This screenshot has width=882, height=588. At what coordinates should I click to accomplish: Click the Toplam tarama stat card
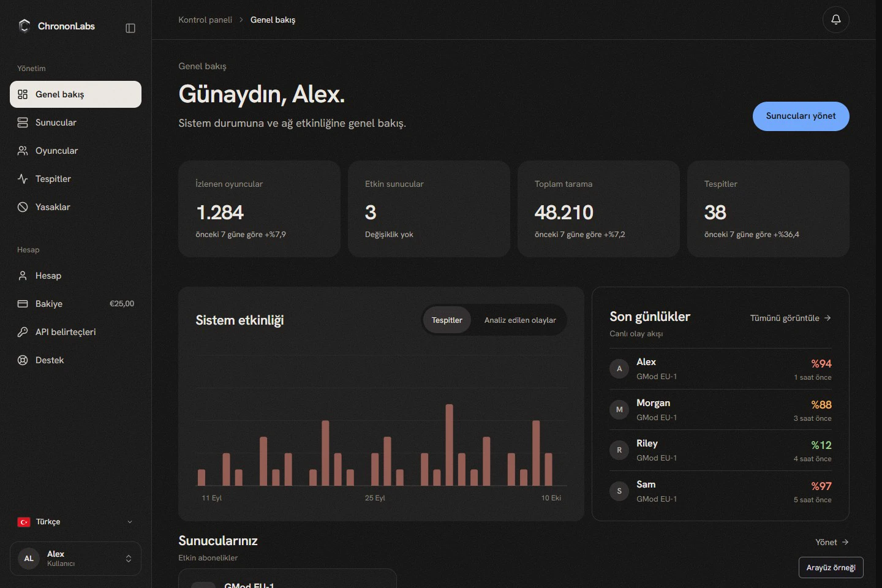click(x=598, y=209)
